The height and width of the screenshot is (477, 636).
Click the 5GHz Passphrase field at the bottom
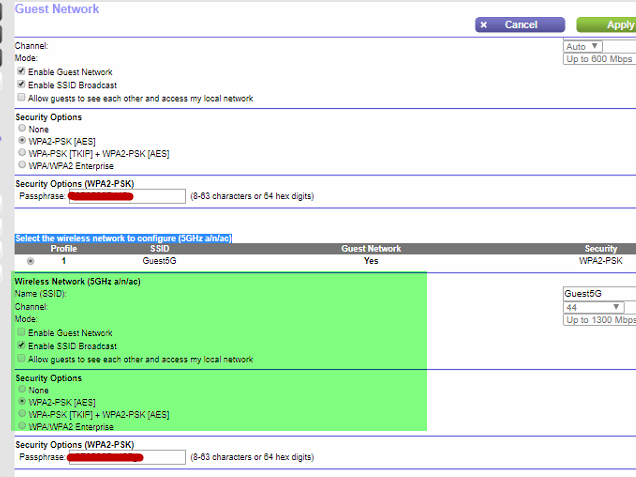126,457
